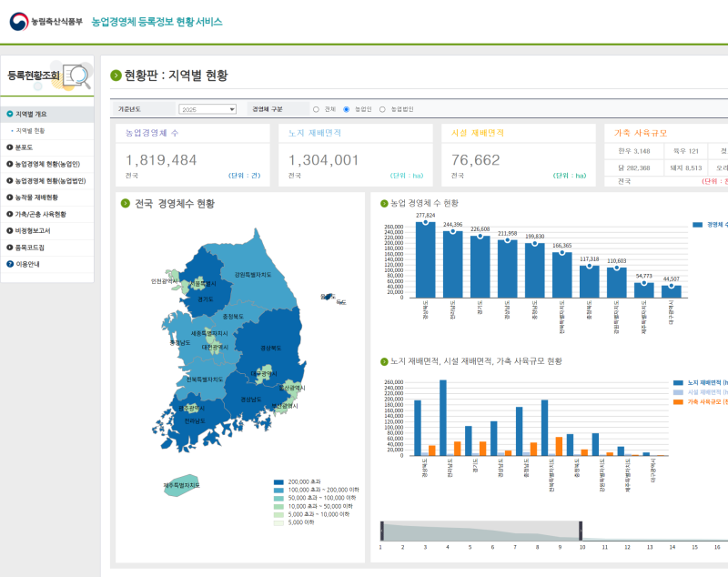This screenshot has width=728, height=577.
Task: Toggle 노지 재배면적 series in chart legend
Action: coord(701,383)
